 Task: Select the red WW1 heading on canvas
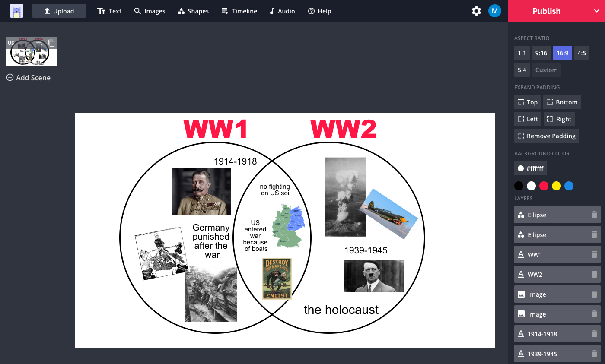pos(216,129)
